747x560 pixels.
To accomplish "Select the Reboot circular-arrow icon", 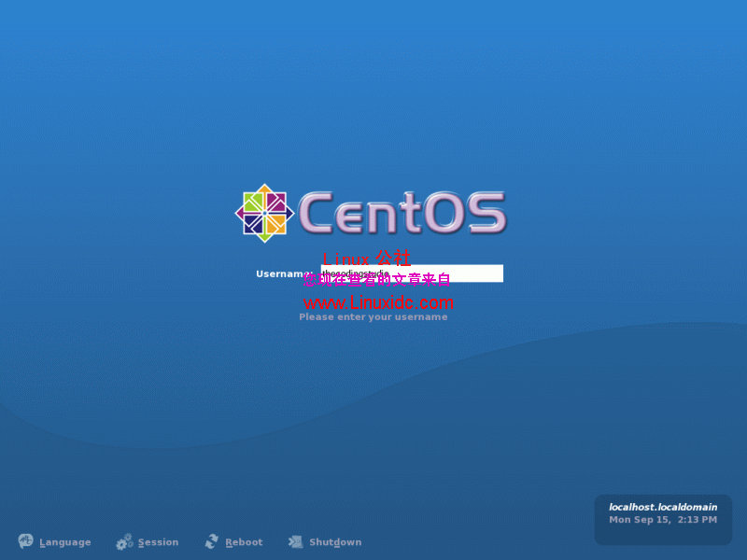I will click(211, 541).
